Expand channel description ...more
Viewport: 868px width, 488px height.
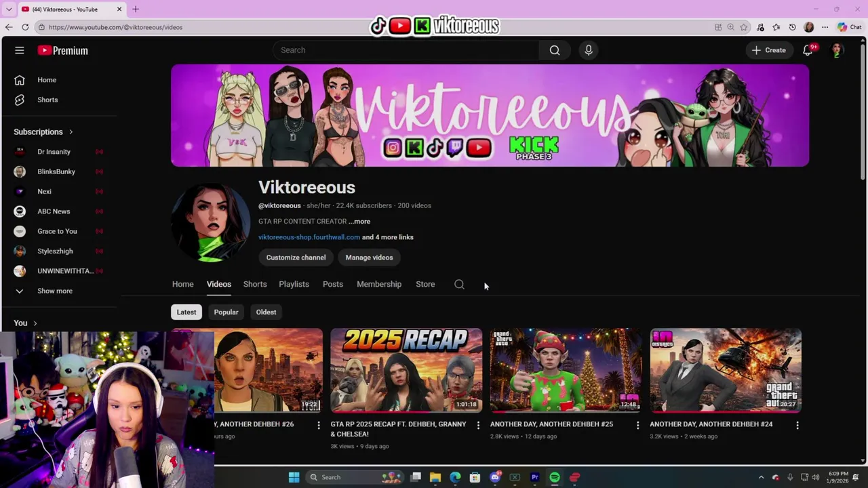coord(359,222)
